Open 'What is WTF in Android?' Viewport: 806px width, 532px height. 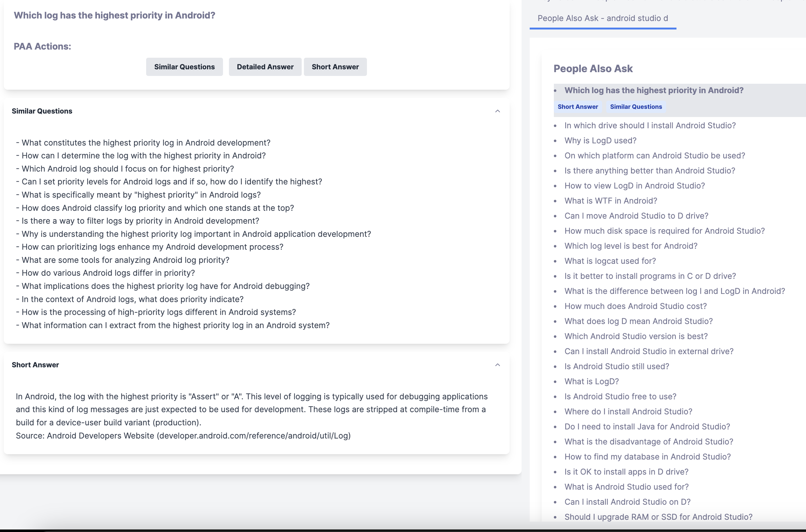click(x=611, y=200)
